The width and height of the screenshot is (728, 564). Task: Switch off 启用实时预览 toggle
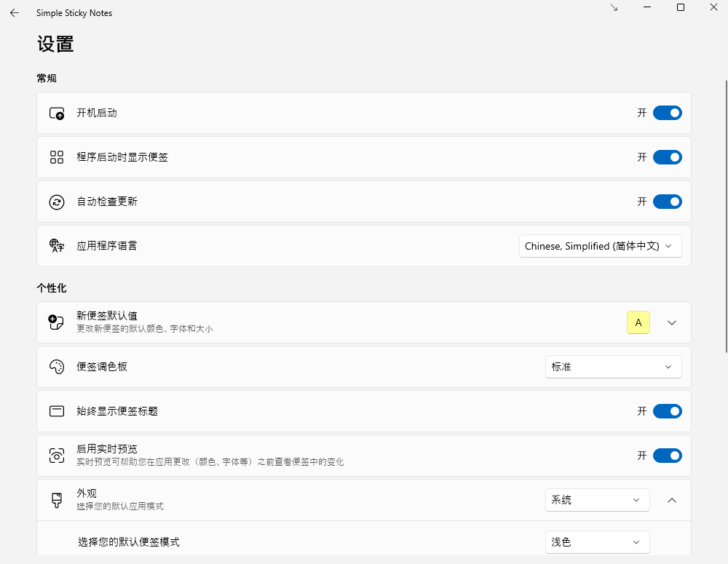click(667, 456)
